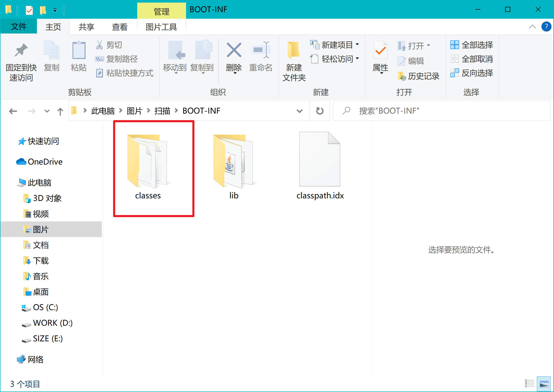Expand the address bar history dropdown
Viewport: 554px width, 392px height.
299,111
